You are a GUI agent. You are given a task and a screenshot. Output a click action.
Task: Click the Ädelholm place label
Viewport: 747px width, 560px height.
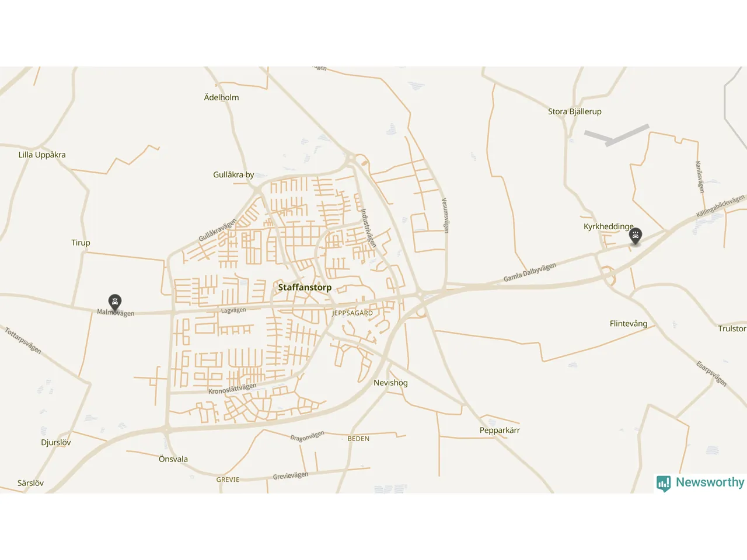(221, 97)
